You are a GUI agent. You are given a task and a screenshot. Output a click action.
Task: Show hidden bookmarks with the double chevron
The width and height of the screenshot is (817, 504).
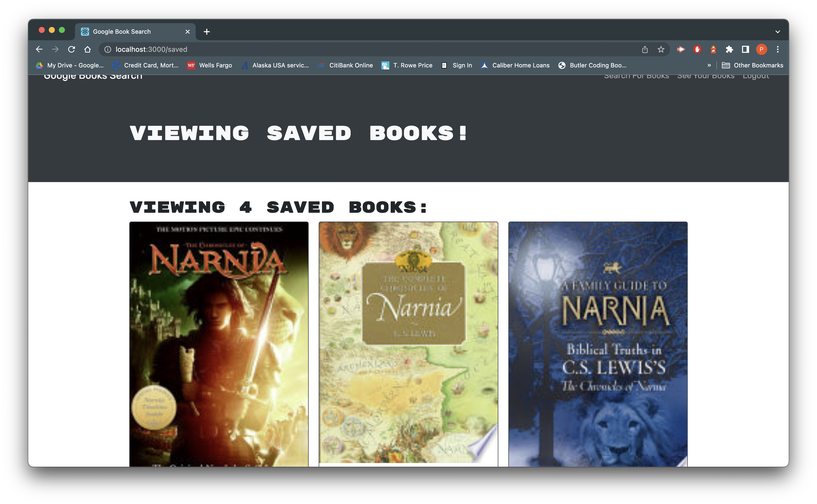[x=709, y=65]
